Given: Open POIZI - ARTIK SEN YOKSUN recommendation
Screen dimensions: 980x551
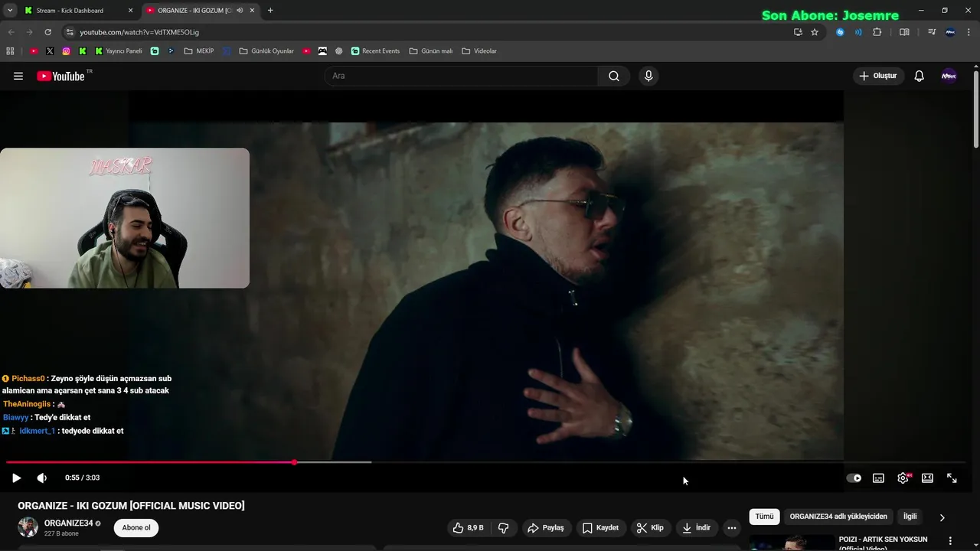Looking at the screenshot, I should click(883, 543).
